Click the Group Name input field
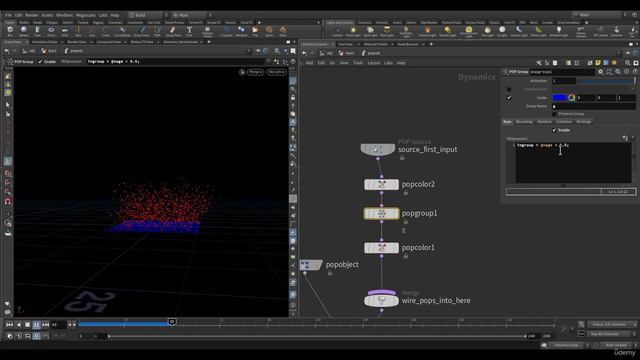The height and width of the screenshot is (360, 640). point(594,106)
